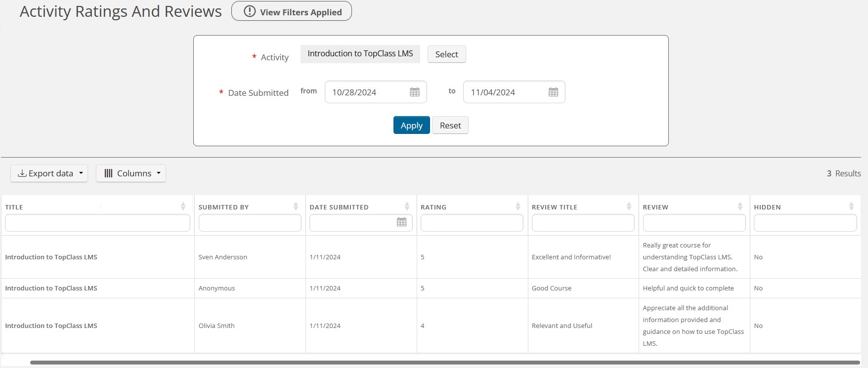This screenshot has width=868, height=368.
Task: Sort table by Hidden column arrows
Action: coord(851,206)
